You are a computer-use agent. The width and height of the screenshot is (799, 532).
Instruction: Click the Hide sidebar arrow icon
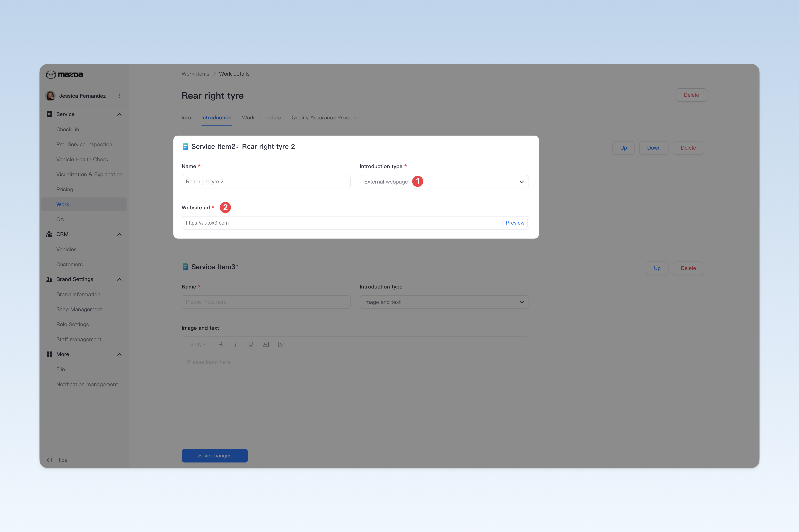49,460
